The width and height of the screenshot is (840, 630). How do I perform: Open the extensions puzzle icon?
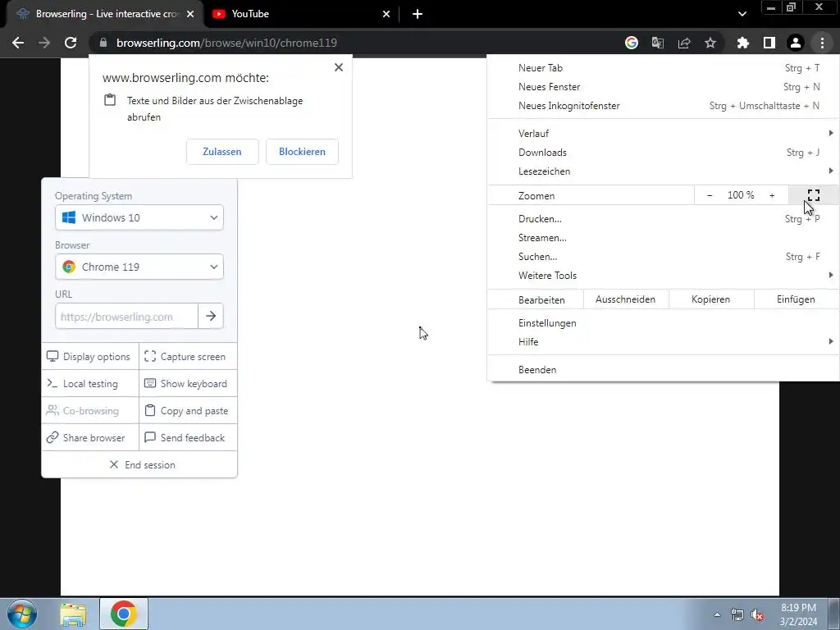click(x=743, y=43)
